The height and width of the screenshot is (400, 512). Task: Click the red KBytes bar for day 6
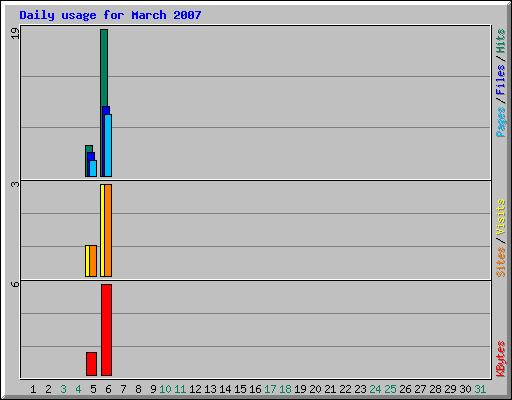[106, 330]
